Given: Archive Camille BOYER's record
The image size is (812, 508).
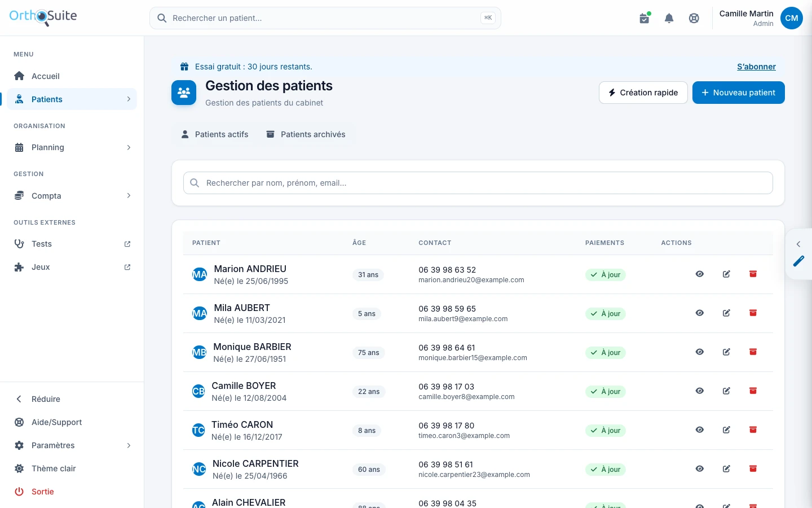Looking at the screenshot, I should (753, 391).
